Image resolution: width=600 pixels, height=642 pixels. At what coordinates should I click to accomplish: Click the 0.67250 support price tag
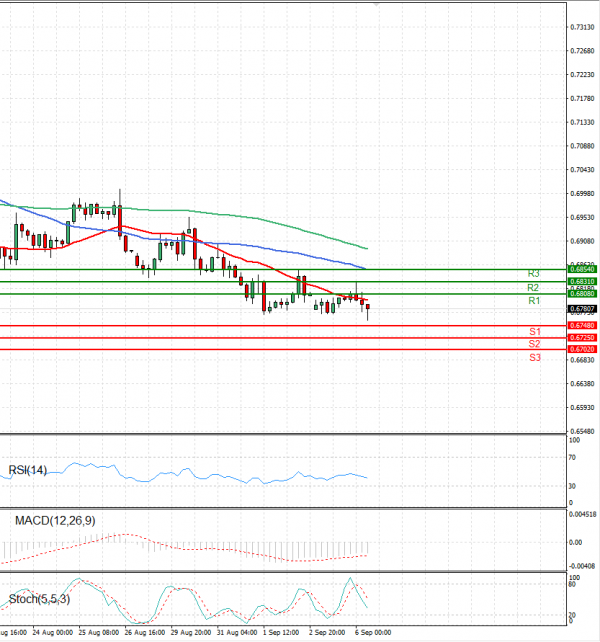[x=582, y=338]
